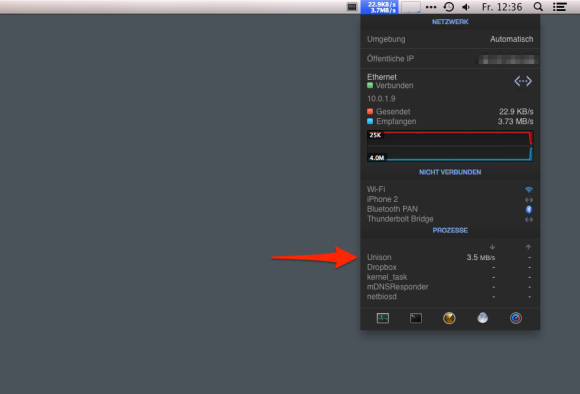The width and height of the screenshot is (580, 394).
Task: Open the Notification Center list icon
Action: pos(560,7)
